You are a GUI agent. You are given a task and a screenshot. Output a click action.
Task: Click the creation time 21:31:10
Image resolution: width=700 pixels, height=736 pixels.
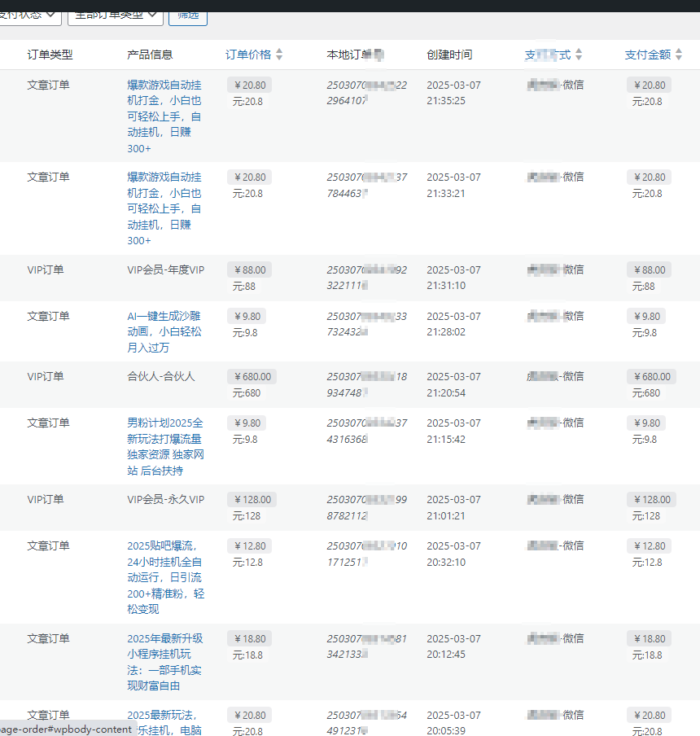446,286
